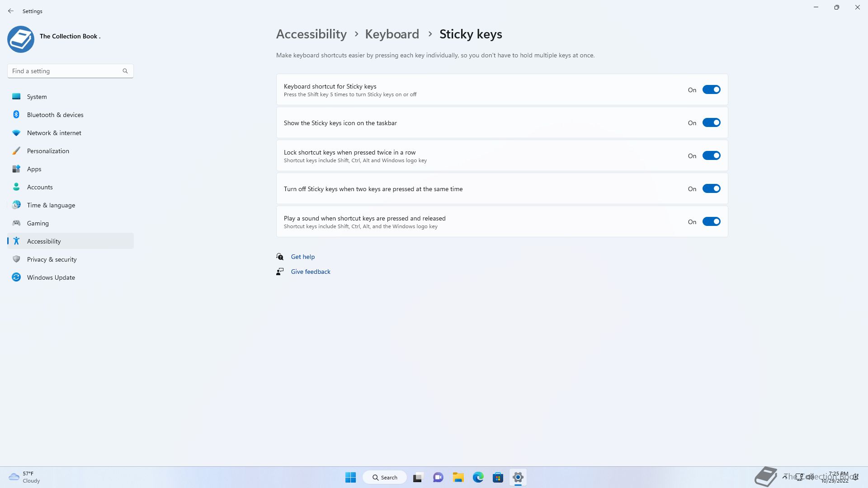Toggle Show the Sticky keys icon on taskbar
Image resolution: width=868 pixels, height=488 pixels.
(x=711, y=122)
